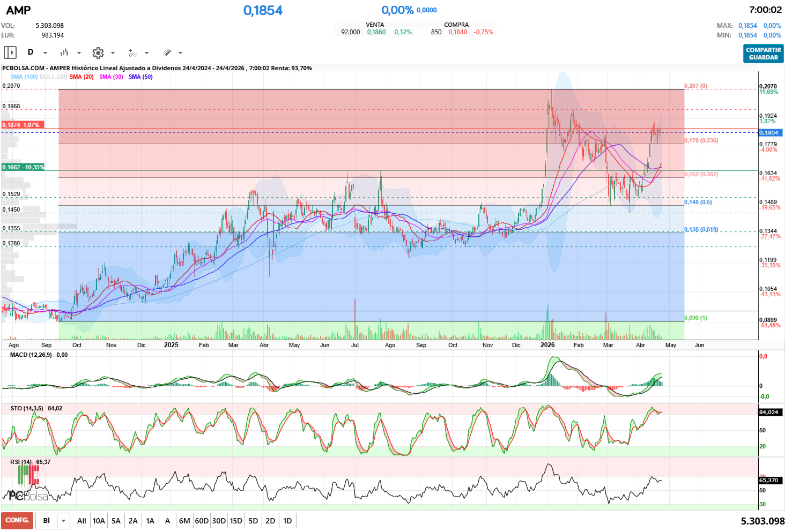Toggle the SMA (50) indicator label
The width and height of the screenshot is (792, 532).
pyautogui.click(x=140, y=77)
